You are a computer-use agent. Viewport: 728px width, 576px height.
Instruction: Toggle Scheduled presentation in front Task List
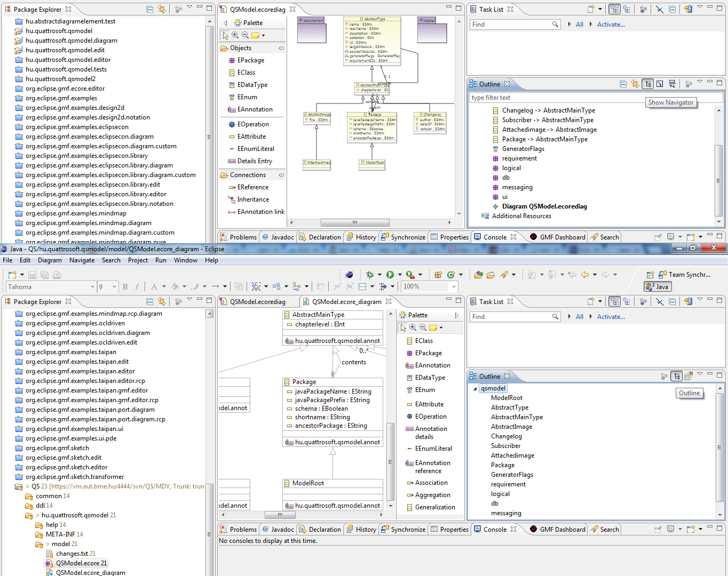[627, 301]
